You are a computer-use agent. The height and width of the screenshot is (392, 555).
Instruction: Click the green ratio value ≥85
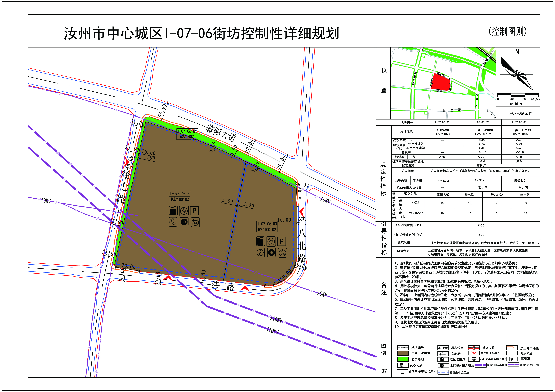tap(442, 157)
